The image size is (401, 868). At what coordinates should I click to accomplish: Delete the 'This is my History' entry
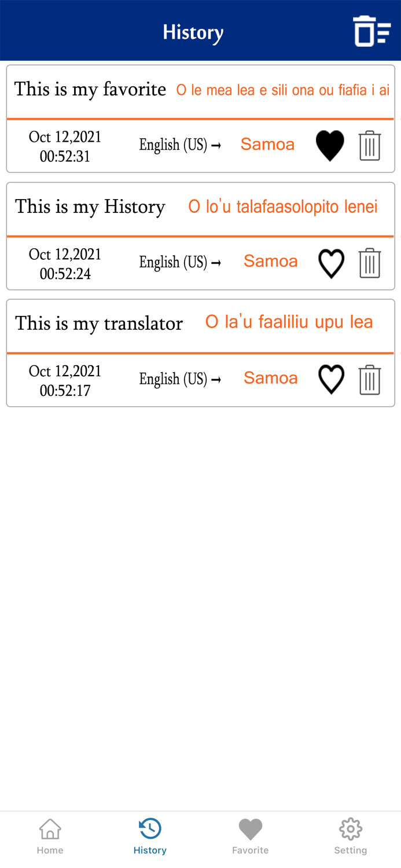pyautogui.click(x=369, y=263)
